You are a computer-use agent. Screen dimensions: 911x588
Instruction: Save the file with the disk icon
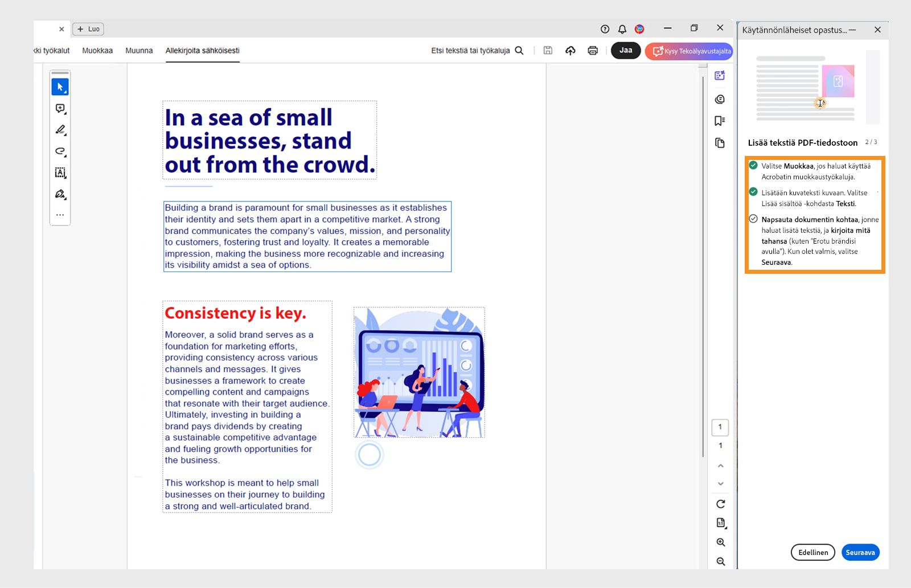[x=548, y=51]
